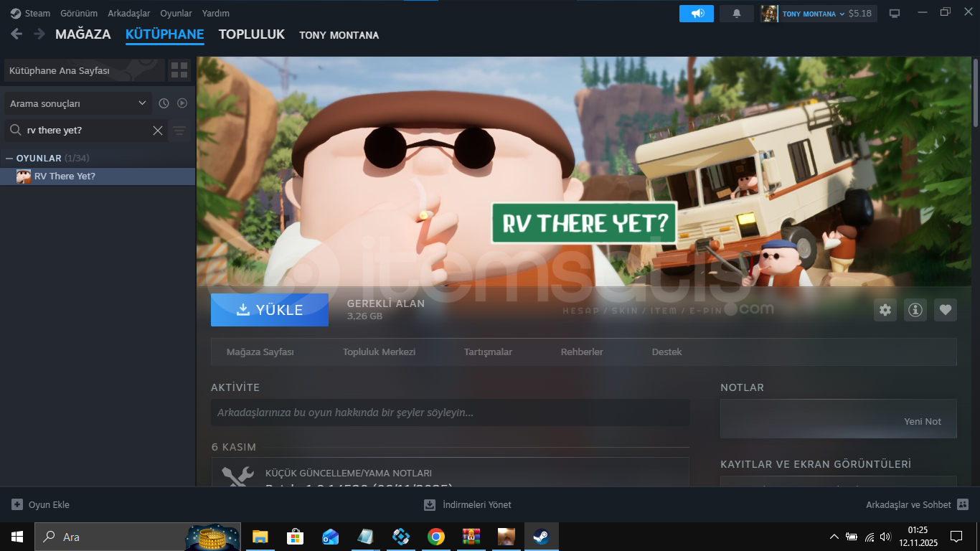Open the Yardım menu

(216, 14)
